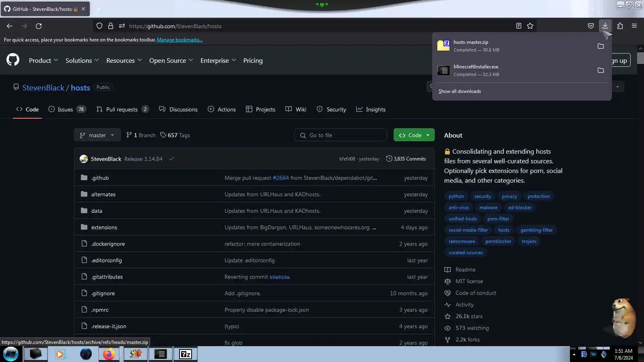This screenshot has width=644, height=362.
Task: Open the Pricing page
Action: pyautogui.click(x=253, y=60)
